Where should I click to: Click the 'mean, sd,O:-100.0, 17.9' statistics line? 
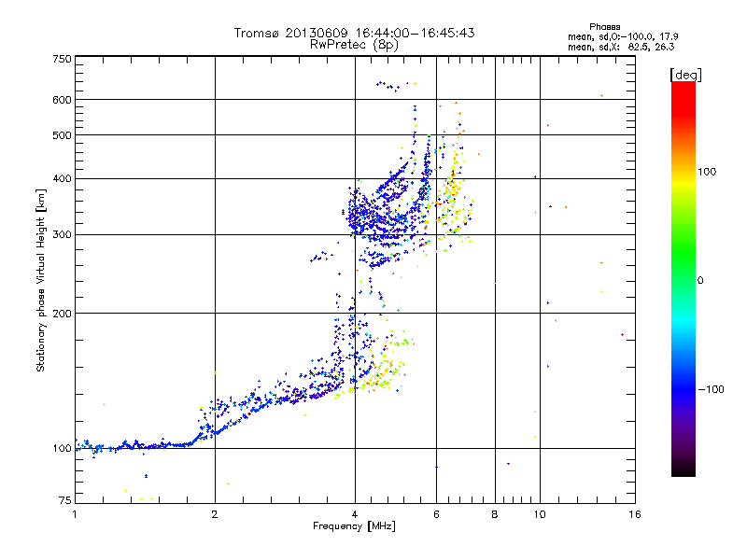click(623, 36)
